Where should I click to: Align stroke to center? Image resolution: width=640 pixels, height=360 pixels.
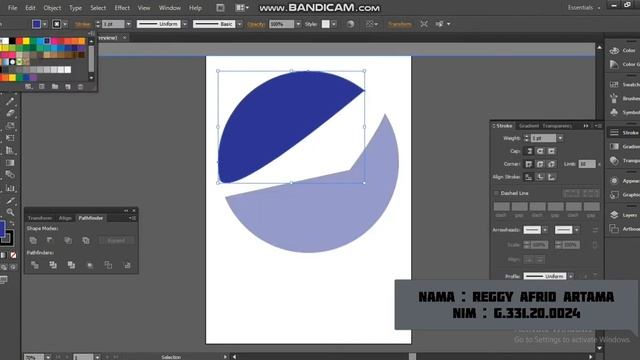529,177
